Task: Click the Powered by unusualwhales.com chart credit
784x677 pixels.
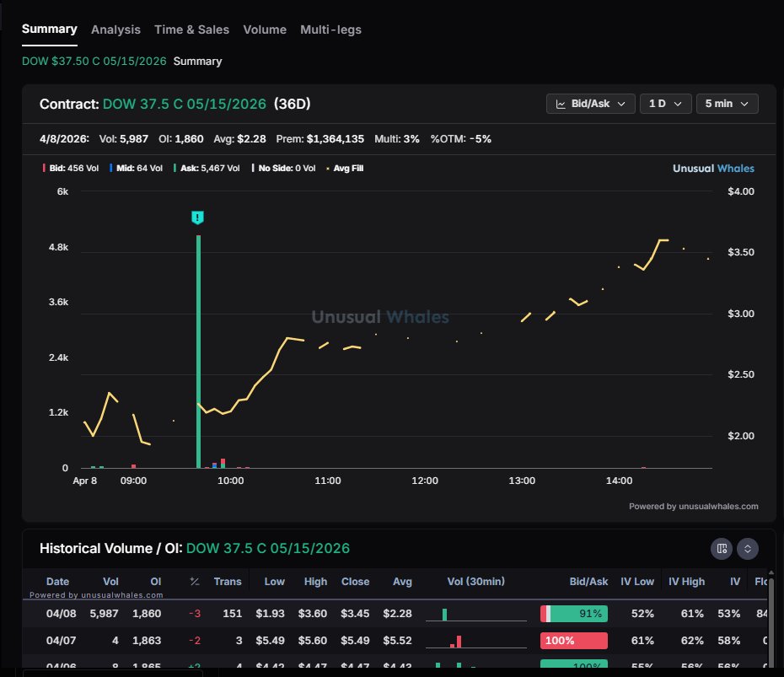Action: (694, 507)
